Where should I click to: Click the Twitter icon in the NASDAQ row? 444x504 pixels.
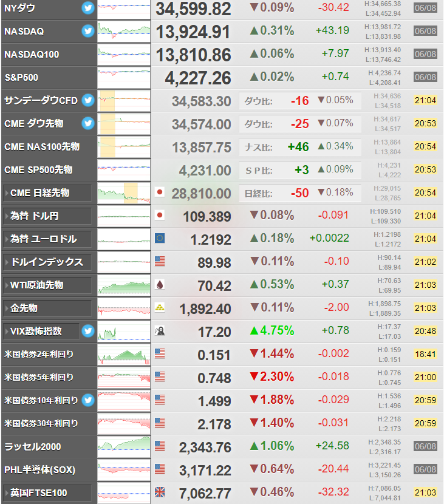point(88,31)
